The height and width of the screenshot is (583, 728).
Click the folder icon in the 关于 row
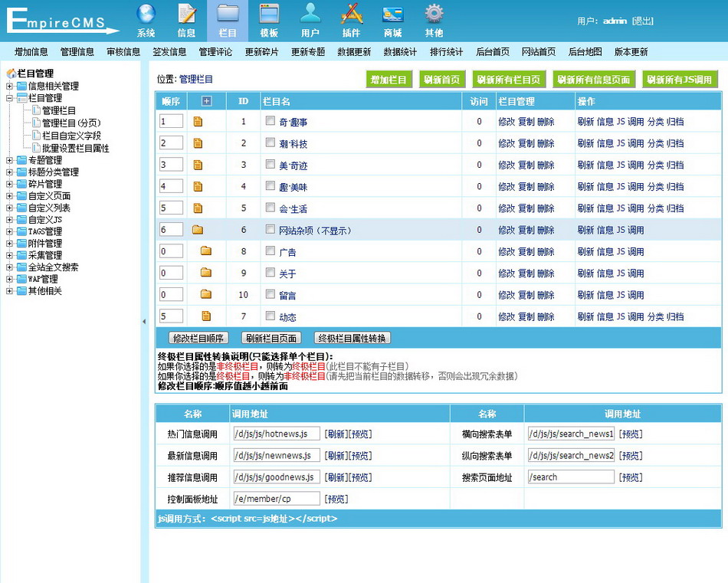(206, 273)
